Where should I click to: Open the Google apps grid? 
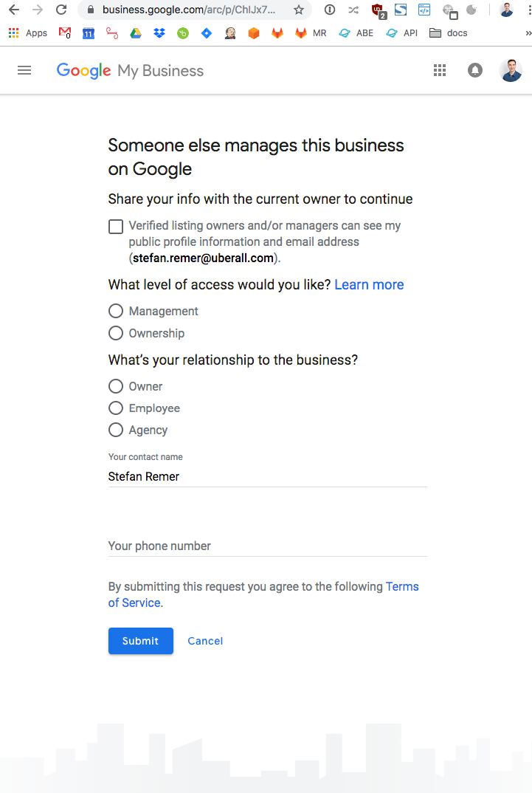tap(440, 70)
